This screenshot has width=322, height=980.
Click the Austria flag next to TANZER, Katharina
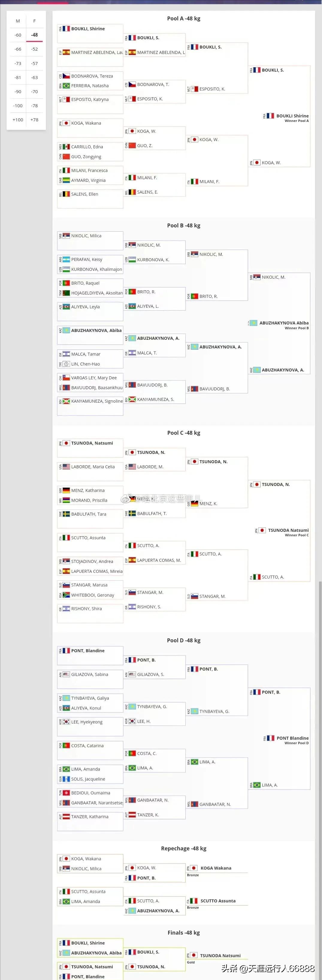(x=66, y=816)
